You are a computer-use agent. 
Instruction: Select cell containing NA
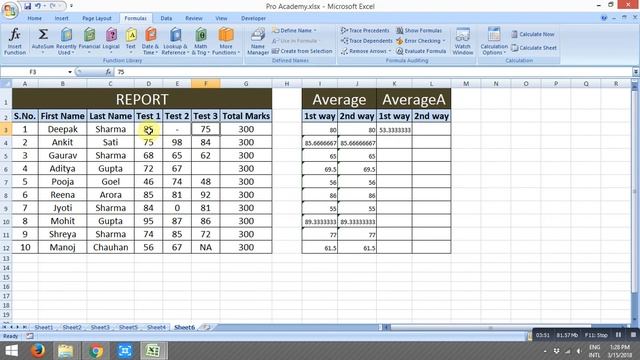tap(205, 247)
